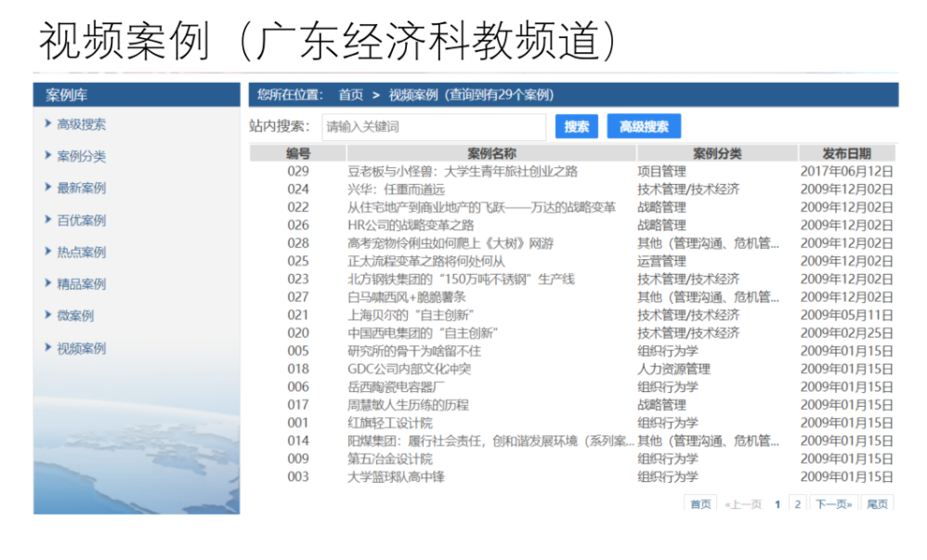This screenshot has height=560, width=927.
Task: Click the keyword search input field
Action: click(x=434, y=126)
